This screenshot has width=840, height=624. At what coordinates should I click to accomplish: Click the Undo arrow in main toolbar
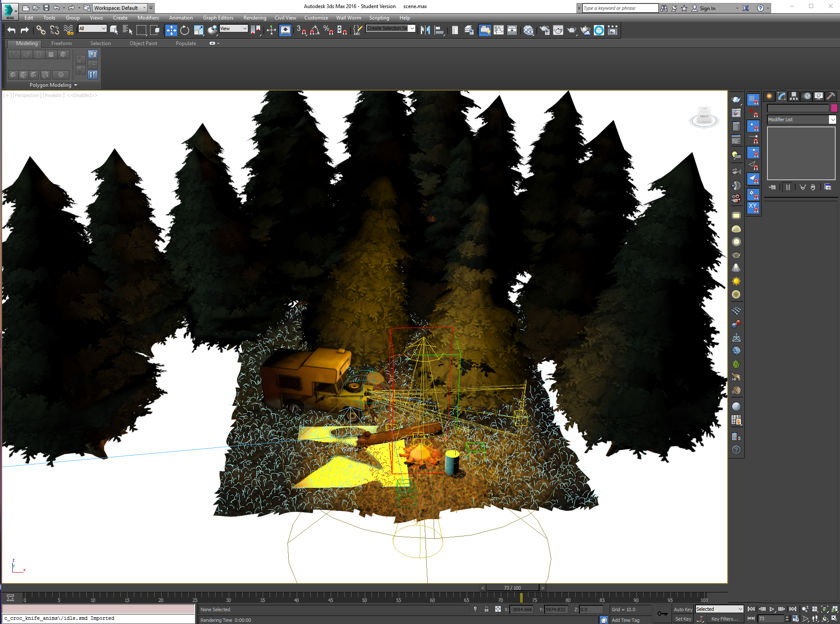pyautogui.click(x=11, y=30)
